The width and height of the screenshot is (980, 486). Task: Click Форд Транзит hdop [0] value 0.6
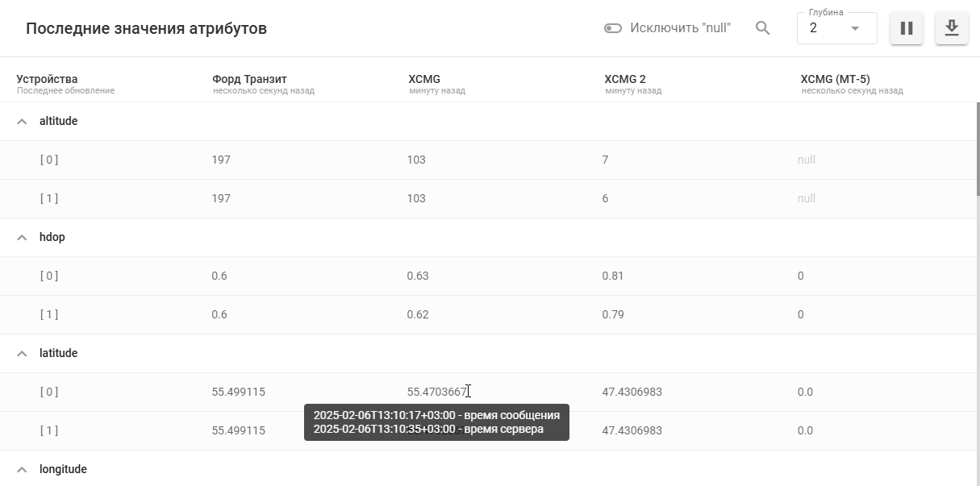219,276
